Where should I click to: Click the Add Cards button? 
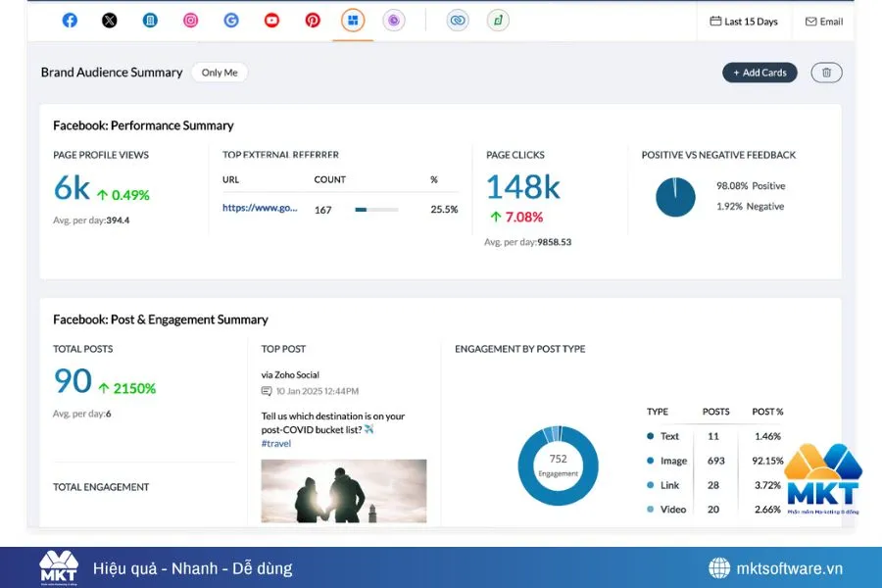pos(759,73)
